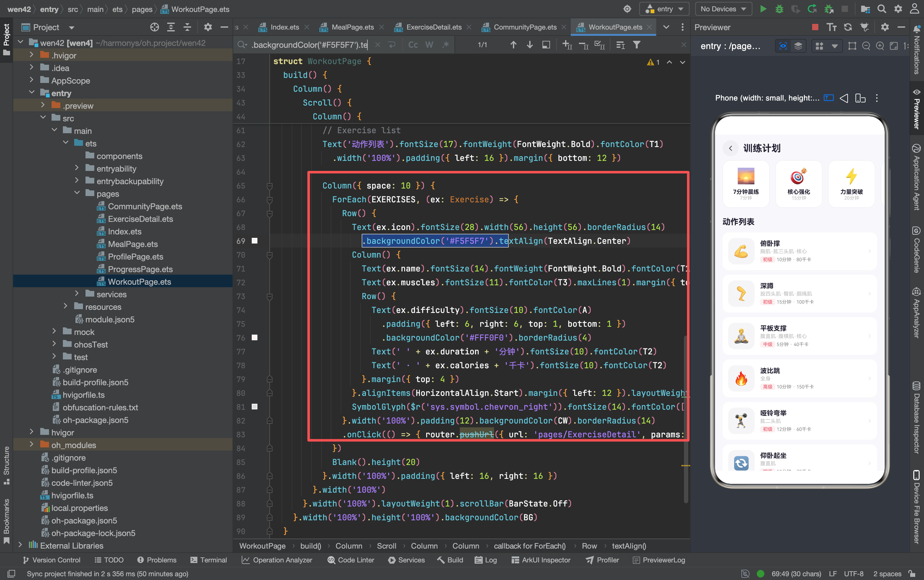Expand the resources folder
This screenshot has width=924, height=580.
coord(65,306)
